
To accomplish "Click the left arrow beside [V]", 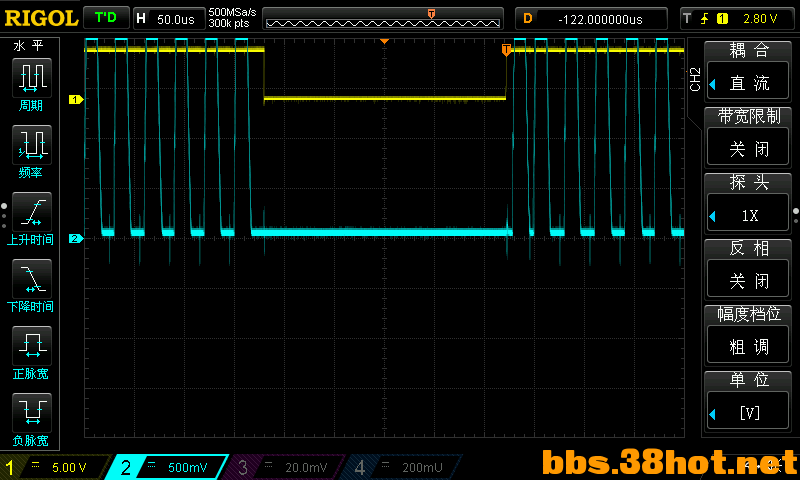I will click(x=712, y=414).
